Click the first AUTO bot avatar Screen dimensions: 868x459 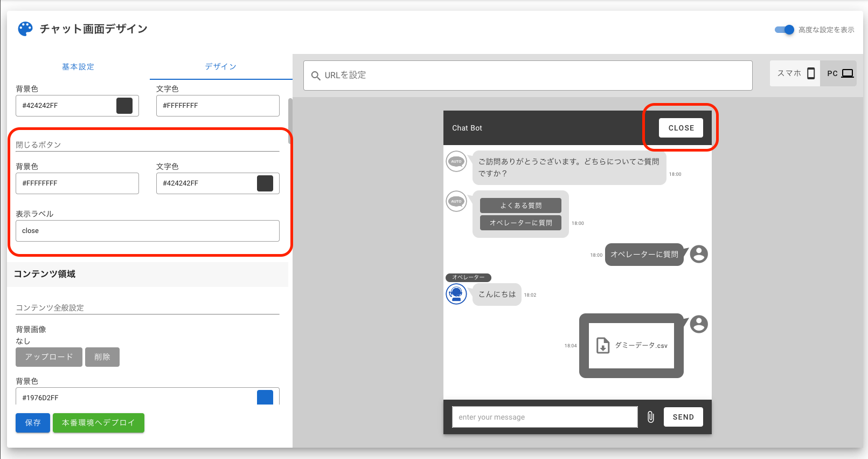(456, 161)
